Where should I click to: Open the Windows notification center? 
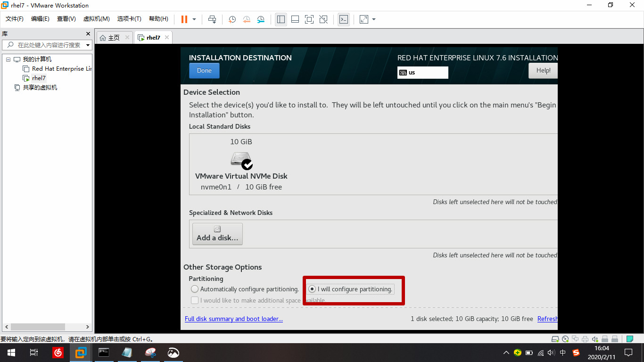pyautogui.click(x=628, y=353)
